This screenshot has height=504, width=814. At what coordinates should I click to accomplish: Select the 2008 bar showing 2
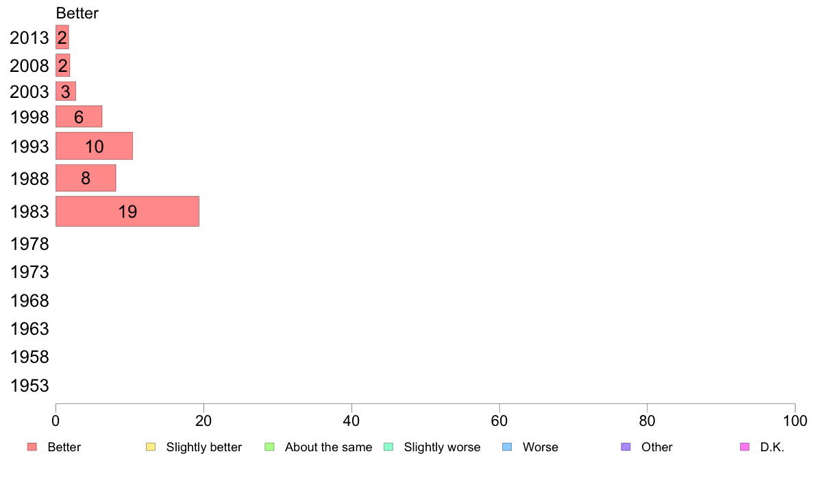tap(63, 66)
